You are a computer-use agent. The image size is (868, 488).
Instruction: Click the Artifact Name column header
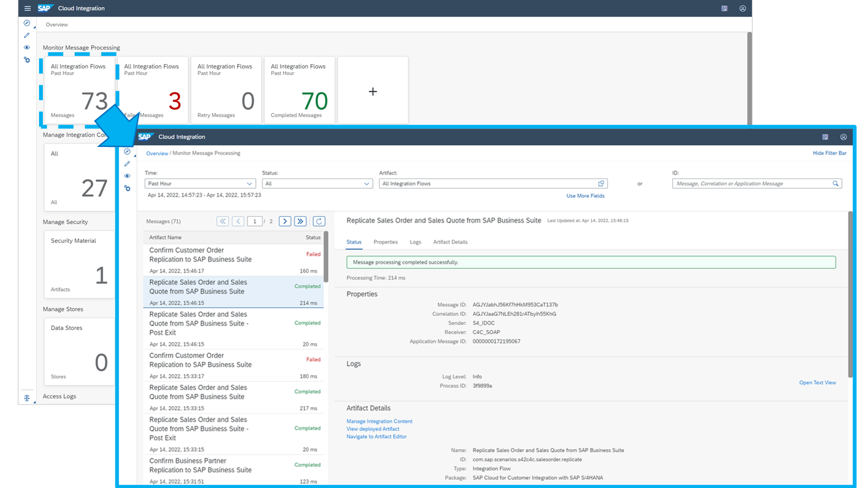pos(165,237)
